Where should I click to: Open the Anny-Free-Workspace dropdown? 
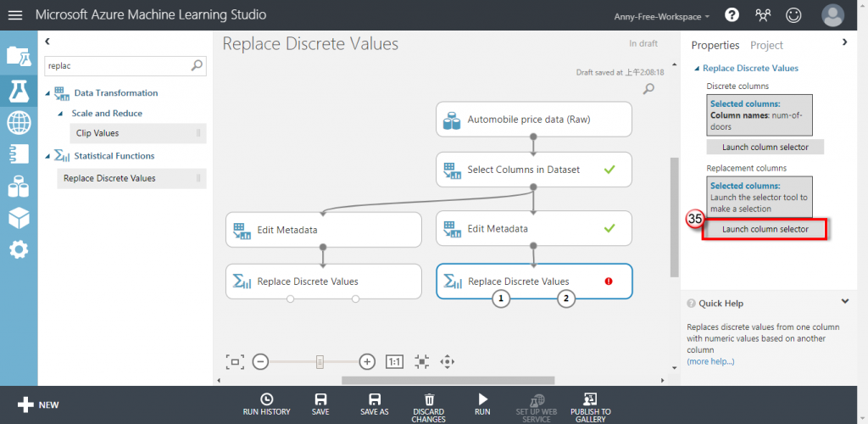pos(661,17)
